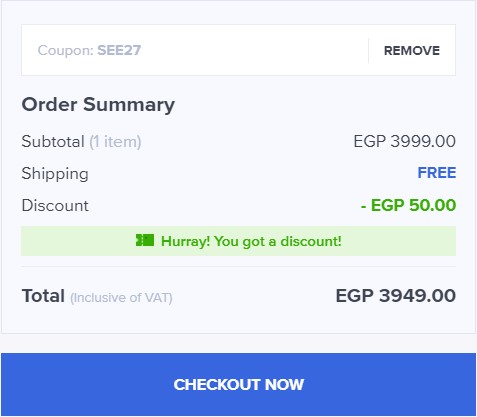Click the Total label
The image size is (477, 417).
pos(43,296)
